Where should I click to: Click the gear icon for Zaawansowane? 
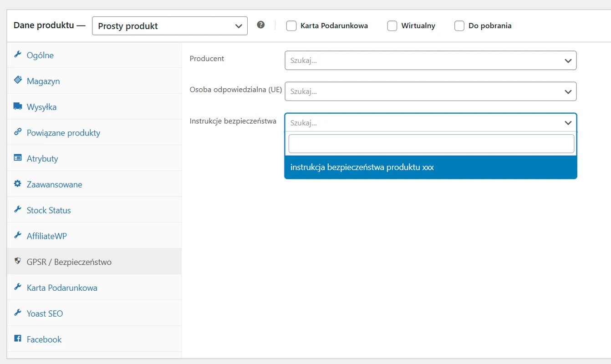click(x=18, y=184)
